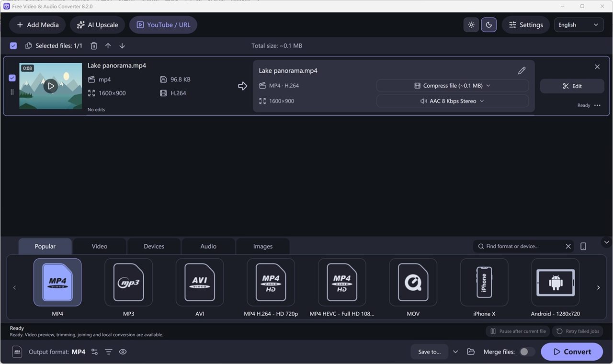
Task: Open the AAC 8 Kbps Stereo dropdown
Action: [x=453, y=101]
